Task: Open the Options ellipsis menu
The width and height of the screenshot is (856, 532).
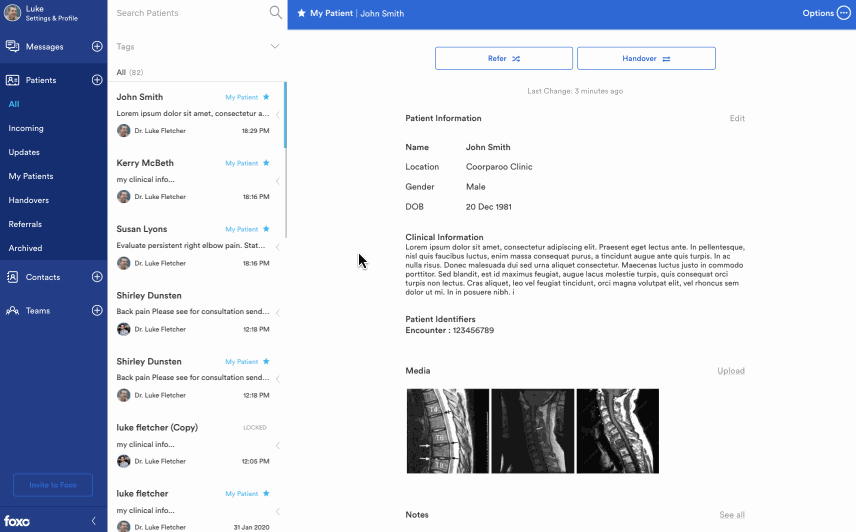Action: pyautogui.click(x=843, y=13)
